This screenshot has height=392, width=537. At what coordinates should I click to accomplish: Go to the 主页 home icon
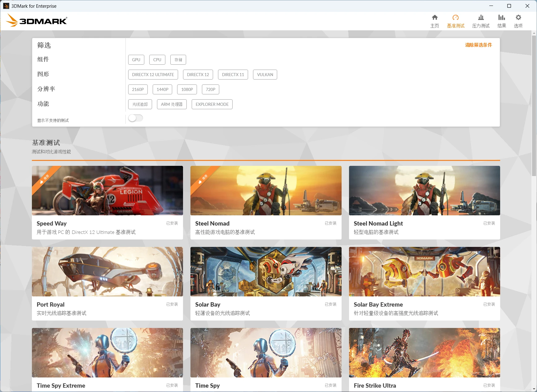tap(434, 18)
